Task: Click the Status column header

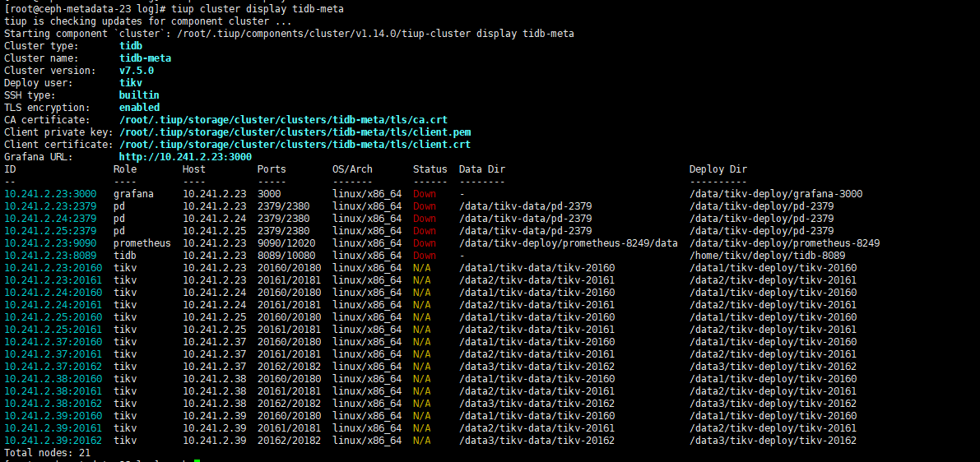Action: click(430, 169)
